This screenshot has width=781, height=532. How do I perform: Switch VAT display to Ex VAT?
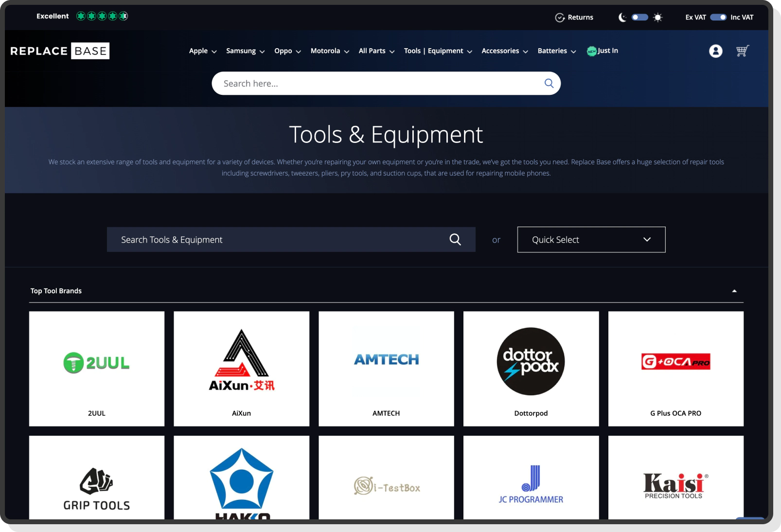click(695, 17)
